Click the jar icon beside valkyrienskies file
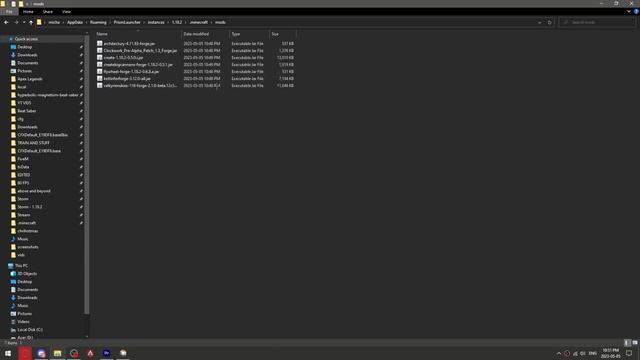The height and width of the screenshot is (360, 640). [100, 86]
